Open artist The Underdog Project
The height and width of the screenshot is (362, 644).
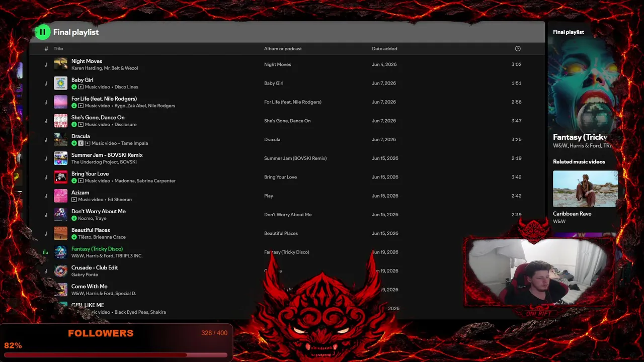click(x=95, y=162)
